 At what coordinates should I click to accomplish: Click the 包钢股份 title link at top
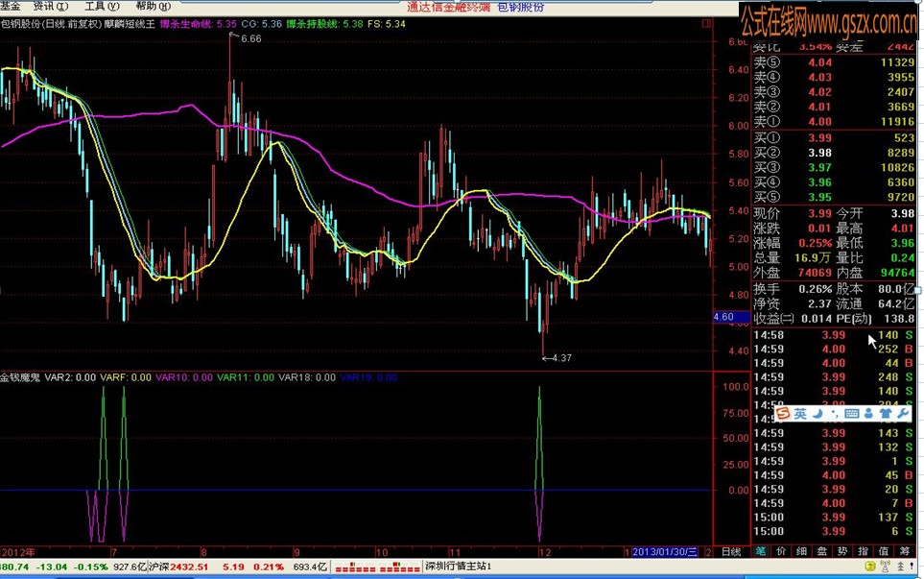[x=521, y=7]
